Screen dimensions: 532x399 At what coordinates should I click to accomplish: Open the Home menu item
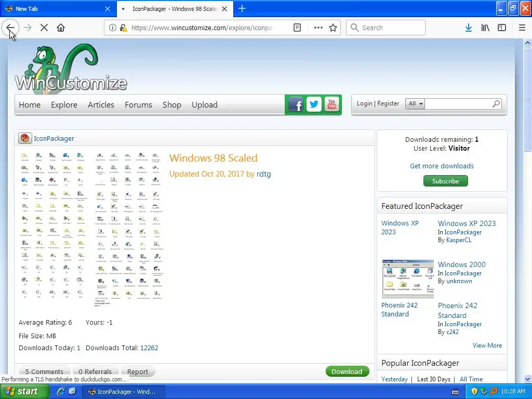click(x=30, y=105)
